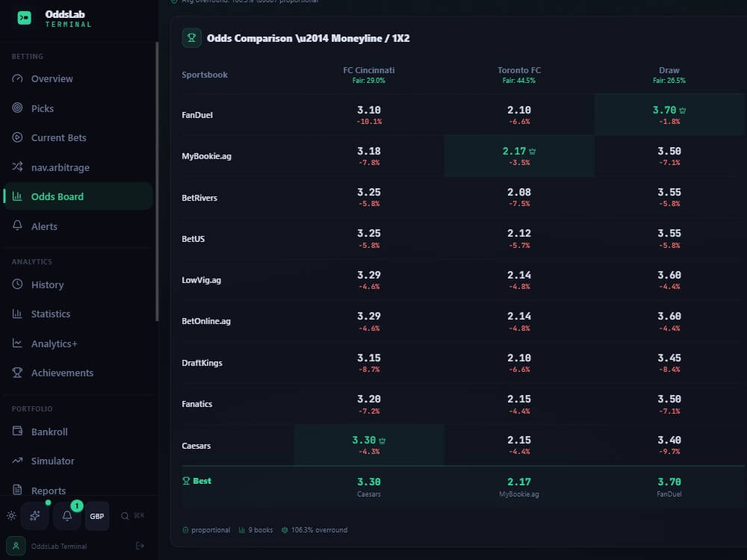
Task: Click the arbitrage shuffle icon
Action: [x=17, y=167]
